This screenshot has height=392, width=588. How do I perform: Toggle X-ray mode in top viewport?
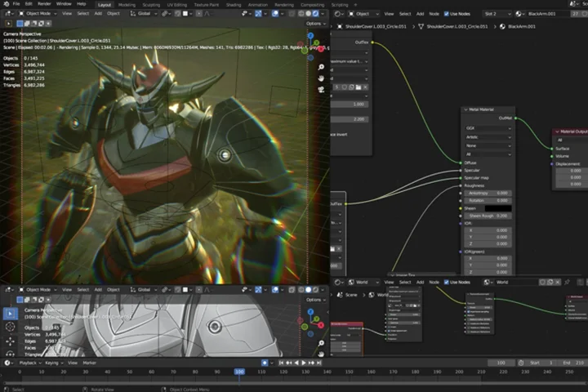click(292, 14)
